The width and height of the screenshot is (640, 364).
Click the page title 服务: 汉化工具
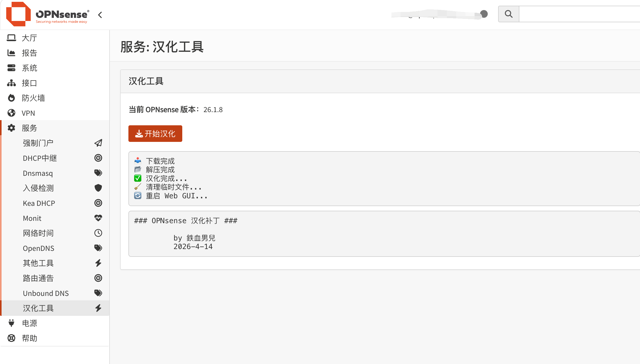(x=162, y=47)
